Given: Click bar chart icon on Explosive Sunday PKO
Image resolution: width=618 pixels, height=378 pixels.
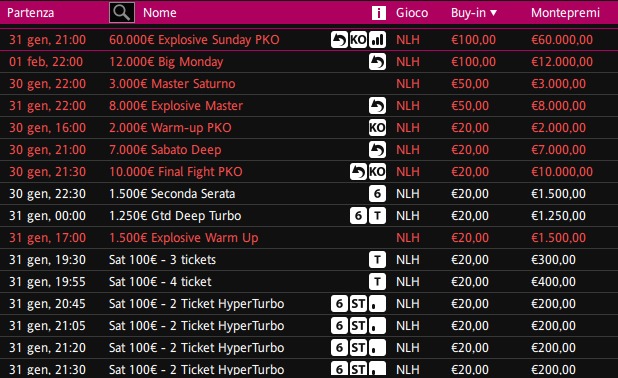Looking at the screenshot, I should pos(377,40).
